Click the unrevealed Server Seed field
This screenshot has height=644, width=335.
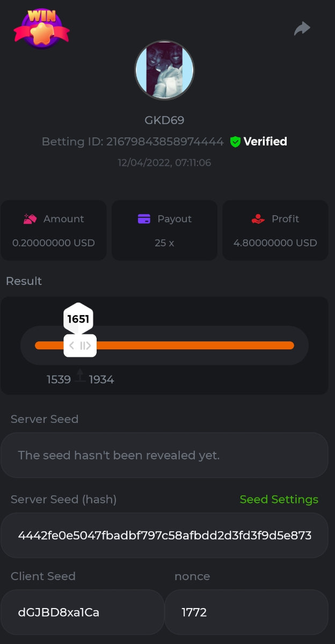[164, 456]
